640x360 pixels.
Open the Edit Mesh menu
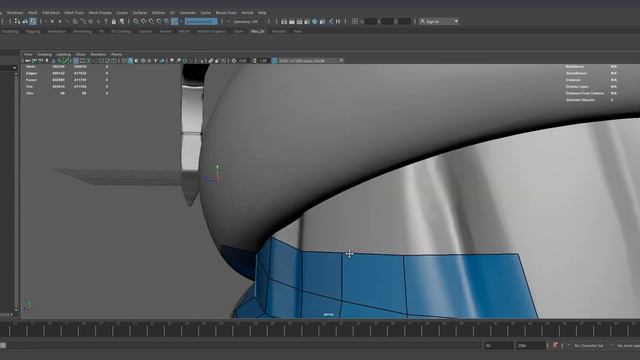coord(51,13)
